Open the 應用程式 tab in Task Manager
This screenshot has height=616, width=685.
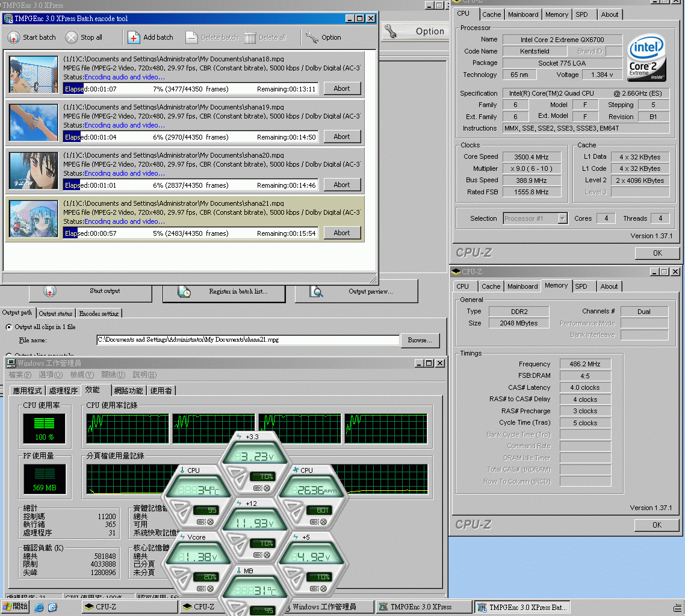[27, 391]
